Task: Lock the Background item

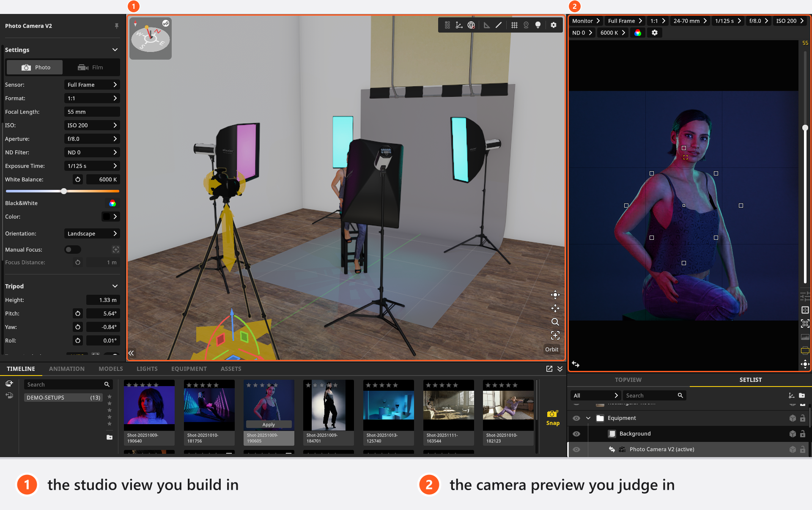Action: (803, 433)
